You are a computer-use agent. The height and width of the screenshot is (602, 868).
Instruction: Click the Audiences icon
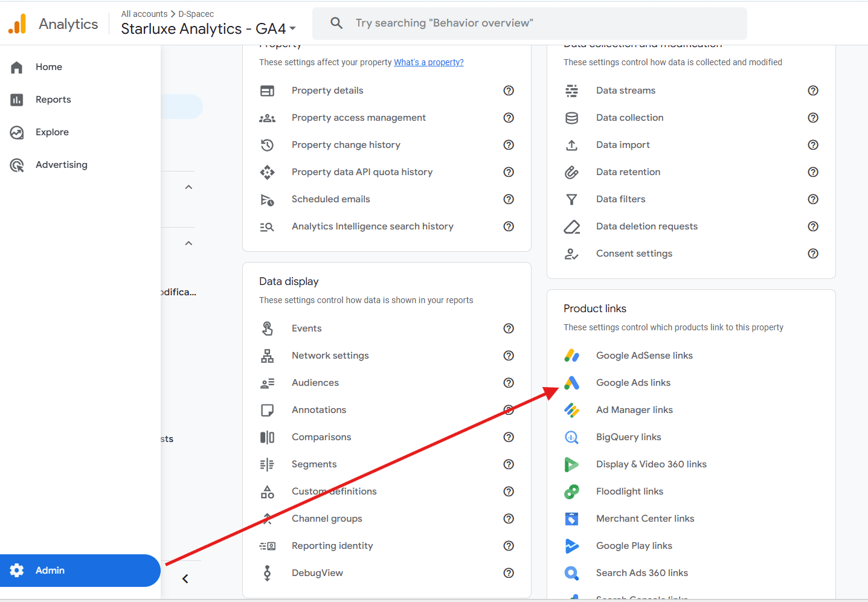click(267, 383)
